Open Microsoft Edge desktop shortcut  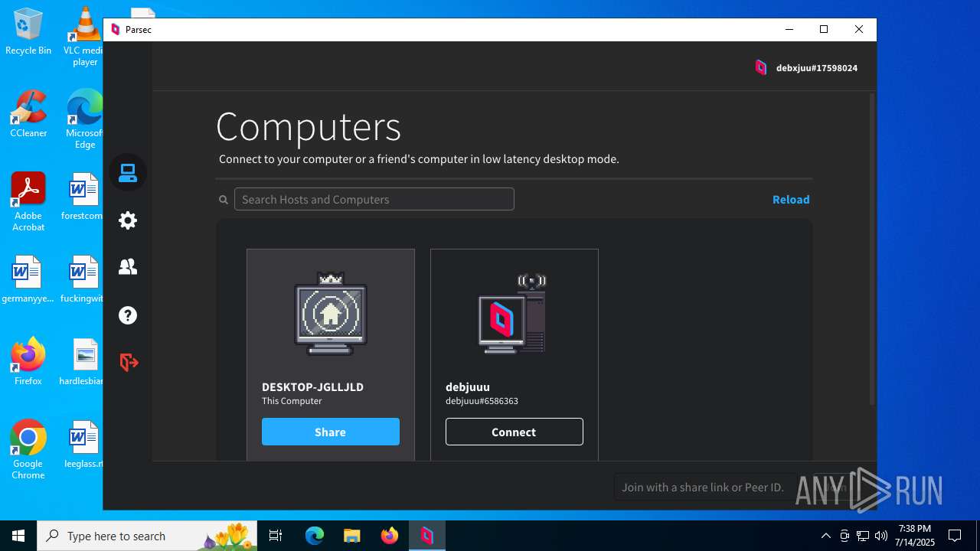pyautogui.click(x=84, y=119)
